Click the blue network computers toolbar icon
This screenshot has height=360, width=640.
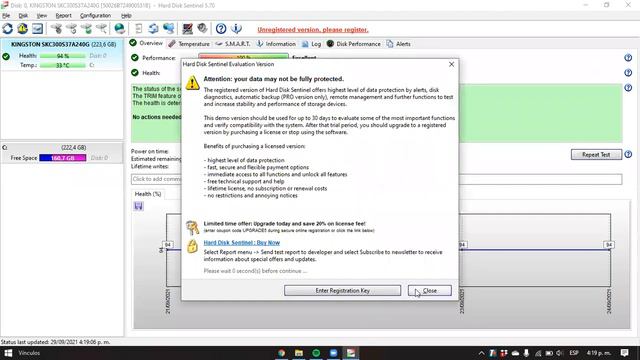click(x=169, y=29)
